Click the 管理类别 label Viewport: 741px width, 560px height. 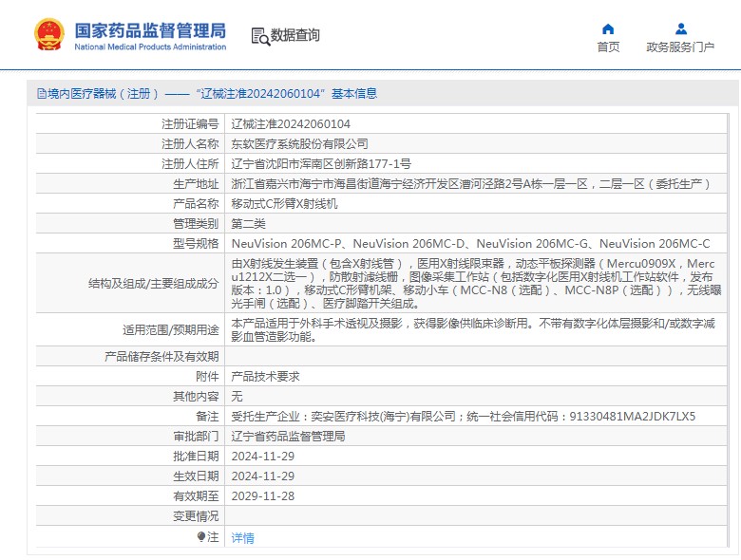[196, 223]
